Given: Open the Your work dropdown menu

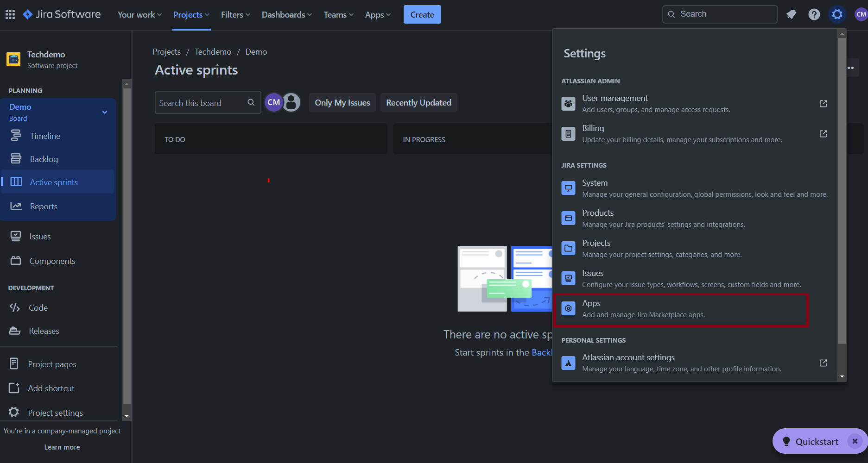Looking at the screenshot, I should [x=139, y=15].
